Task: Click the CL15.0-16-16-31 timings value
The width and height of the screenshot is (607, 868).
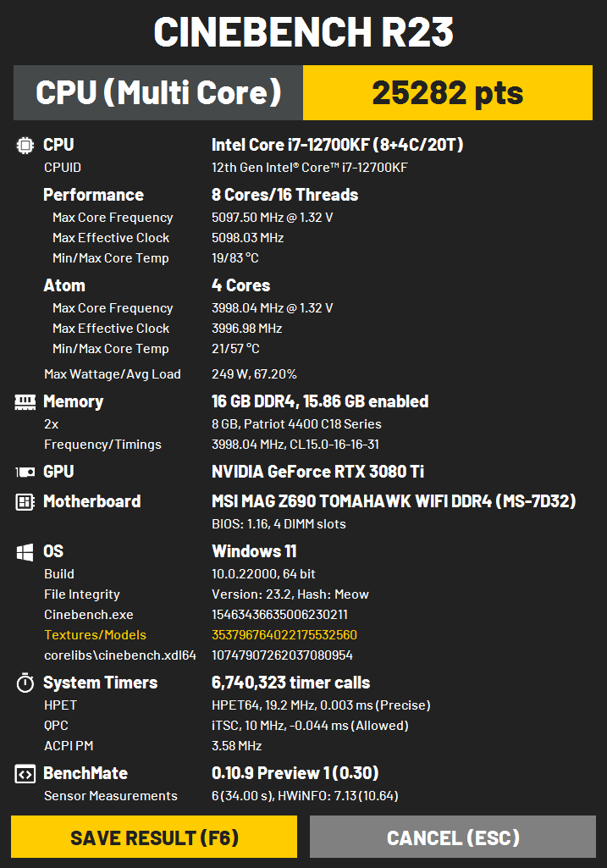Action: coord(334,445)
